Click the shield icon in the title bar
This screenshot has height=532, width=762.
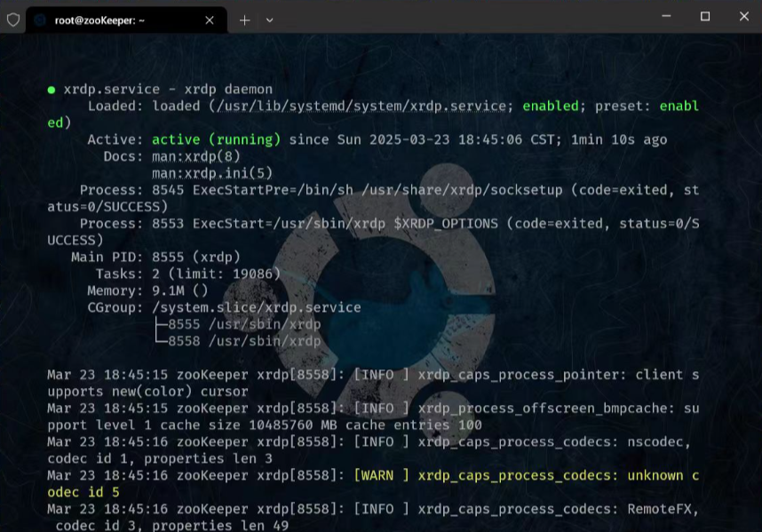click(13, 20)
